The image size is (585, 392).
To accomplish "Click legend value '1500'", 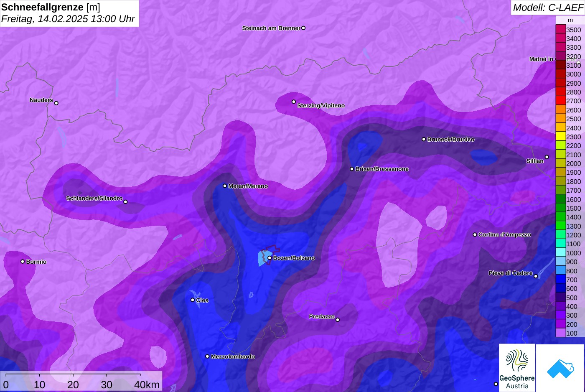I will pos(573,208).
